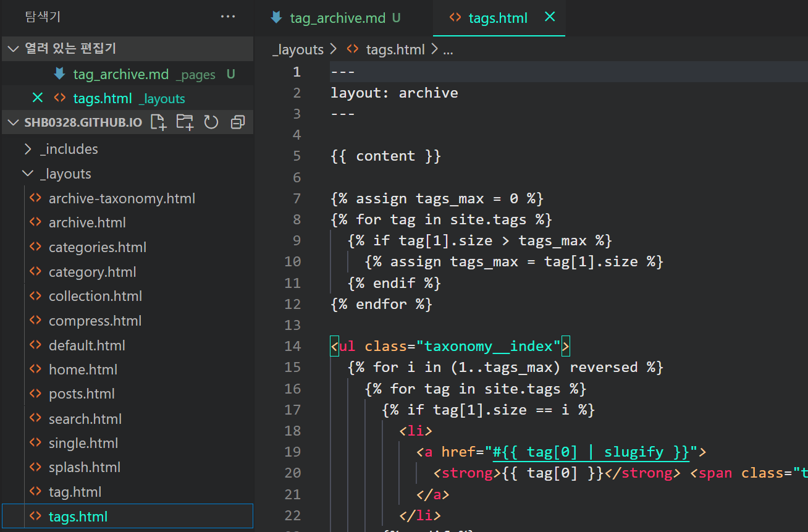The height and width of the screenshot is (532, 808).
Task: Create a new file in SHB0328.GITHUB.IO
Action: tap(159, 122)
